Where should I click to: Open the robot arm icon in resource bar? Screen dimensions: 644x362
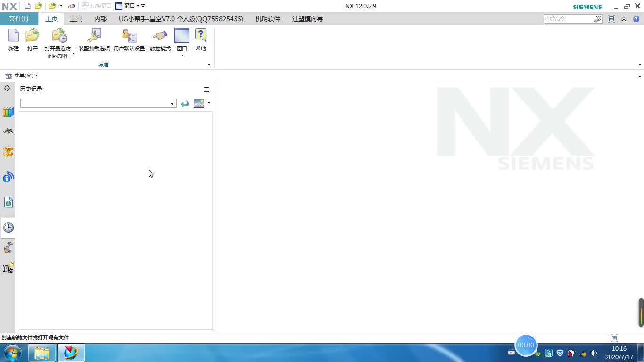[x=8, y=247]
